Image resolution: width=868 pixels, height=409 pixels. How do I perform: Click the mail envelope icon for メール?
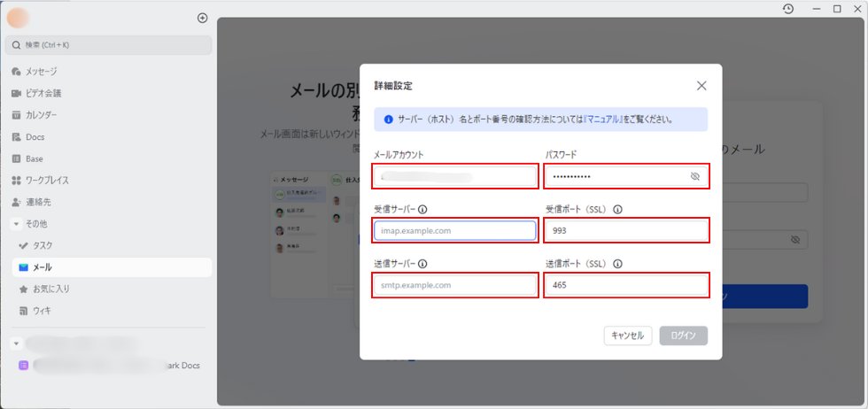tap(23, 267)
